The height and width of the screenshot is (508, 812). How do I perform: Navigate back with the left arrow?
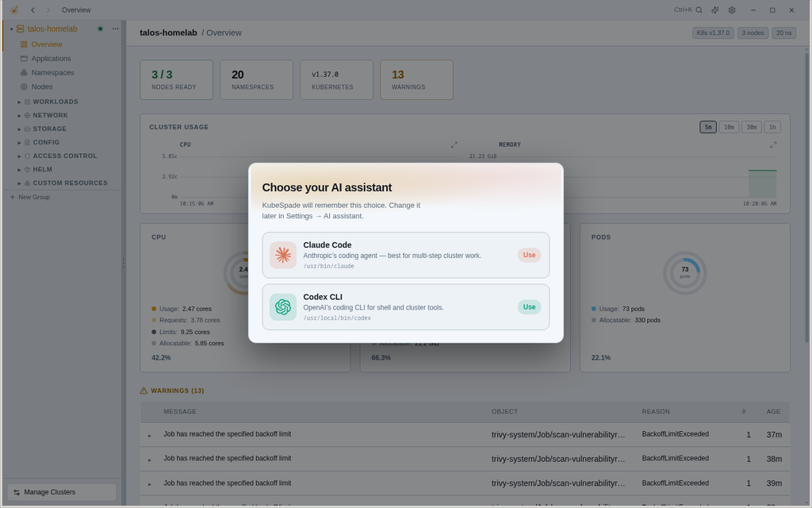tap(33, 10)
